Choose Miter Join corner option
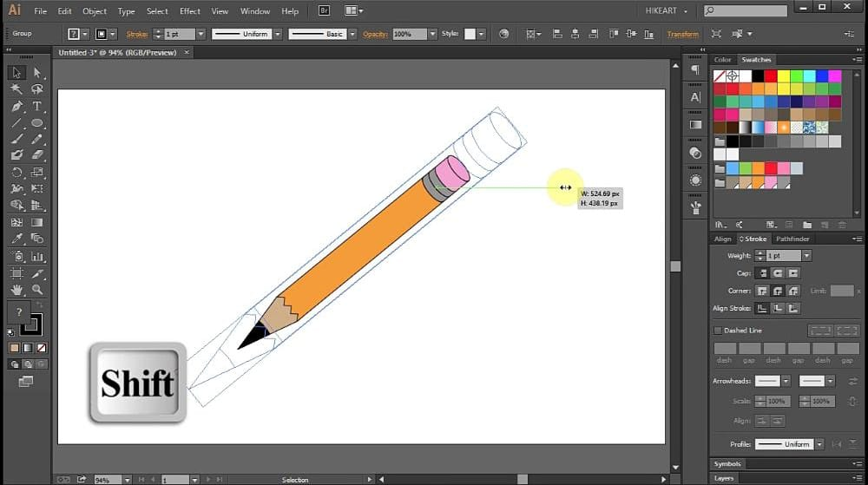The height and width of the screenshot is (485, 868). coord(762,291)
